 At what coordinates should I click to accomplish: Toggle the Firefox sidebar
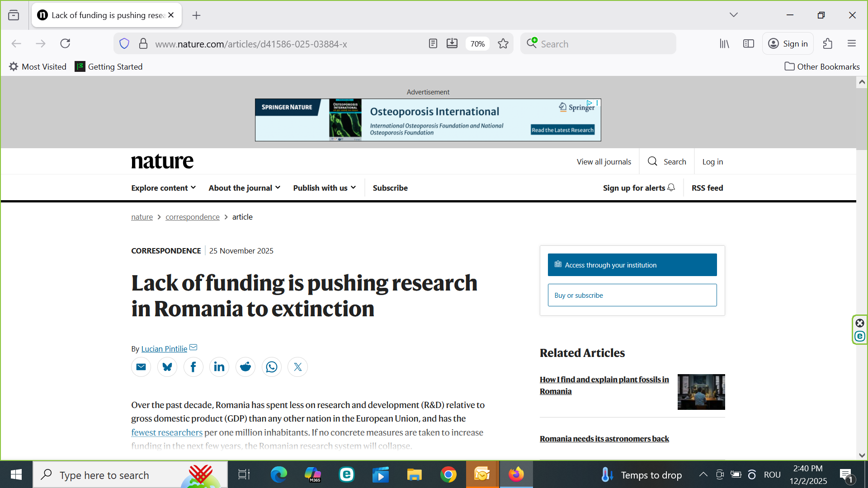pos(748,44)
